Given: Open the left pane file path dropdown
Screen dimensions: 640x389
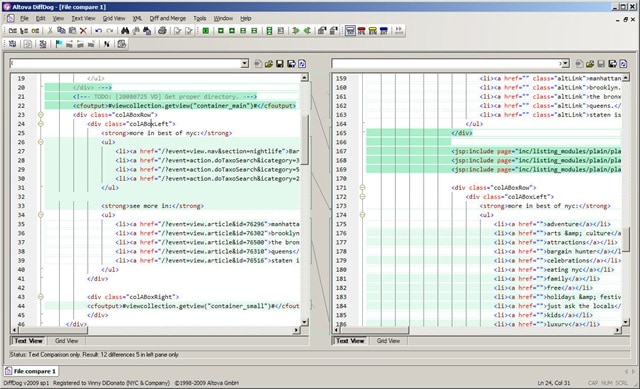Looking at the screenshot, I should 244,63.
